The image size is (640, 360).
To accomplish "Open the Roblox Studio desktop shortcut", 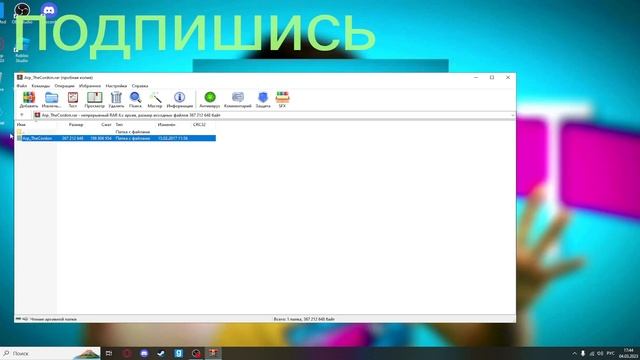I will [22, 51].
